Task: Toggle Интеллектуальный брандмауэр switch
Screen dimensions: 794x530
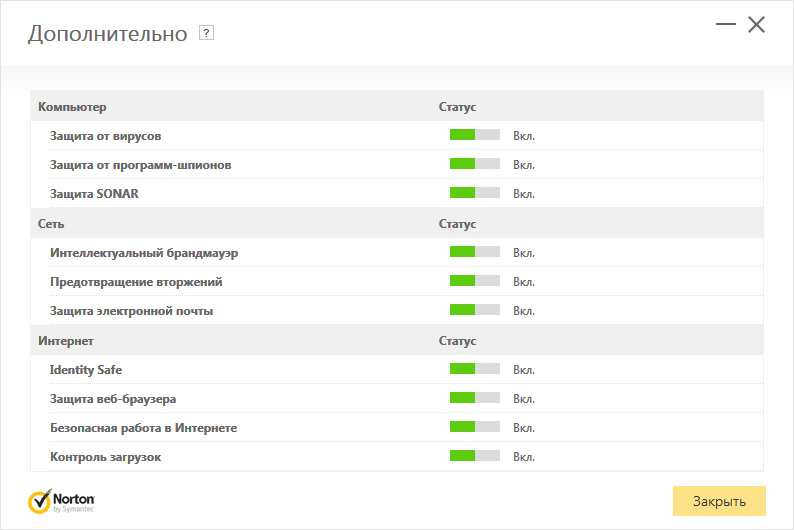Action: pyautogui.click(x=475, y=253)
